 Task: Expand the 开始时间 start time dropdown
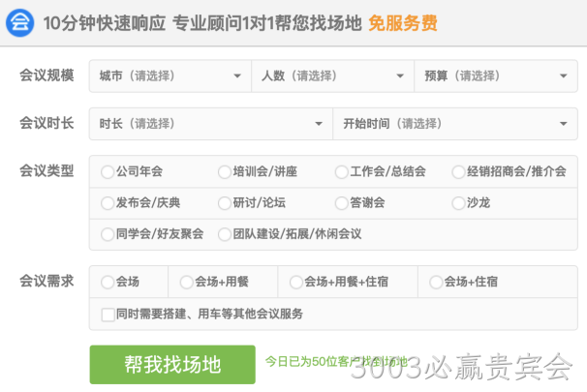pyautogui.click(x=455, y=124)
